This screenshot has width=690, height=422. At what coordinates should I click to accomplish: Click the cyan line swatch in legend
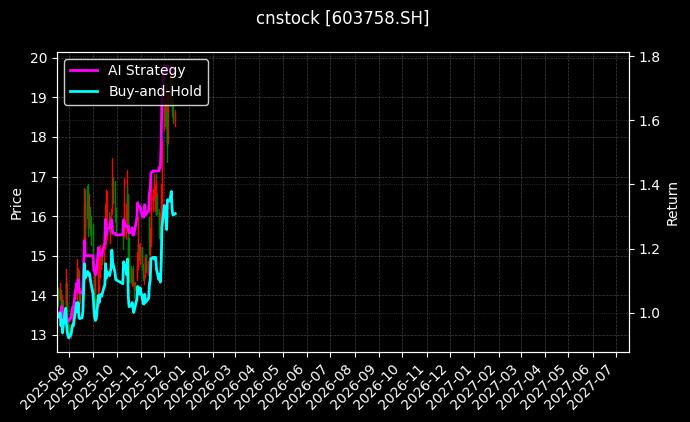coord(83,91)
